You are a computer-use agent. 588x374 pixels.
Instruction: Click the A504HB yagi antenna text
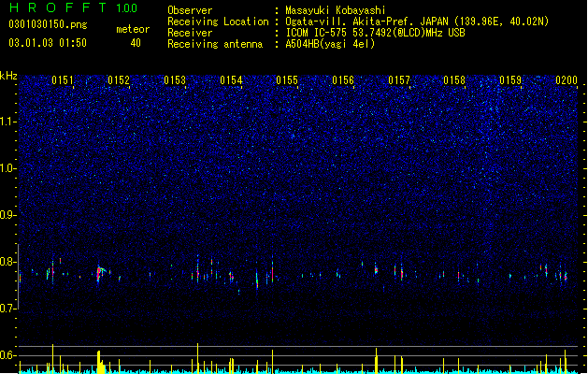point(330,44)
